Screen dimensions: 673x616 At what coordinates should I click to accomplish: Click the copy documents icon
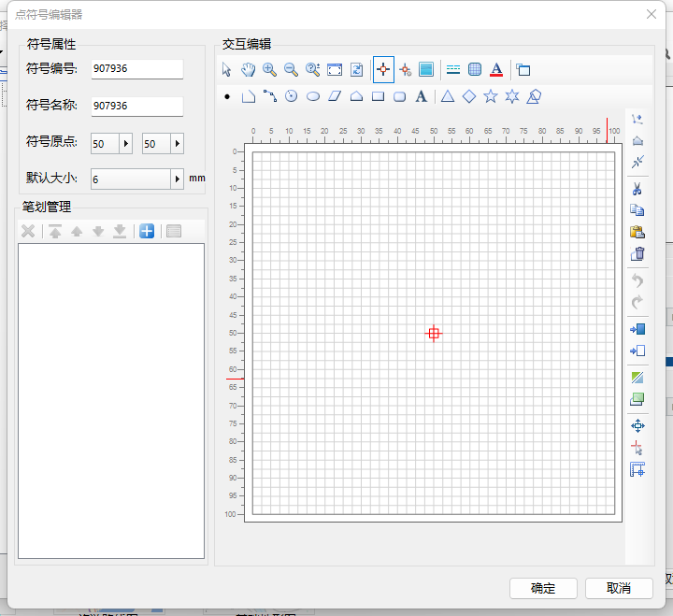coord(637,210)
